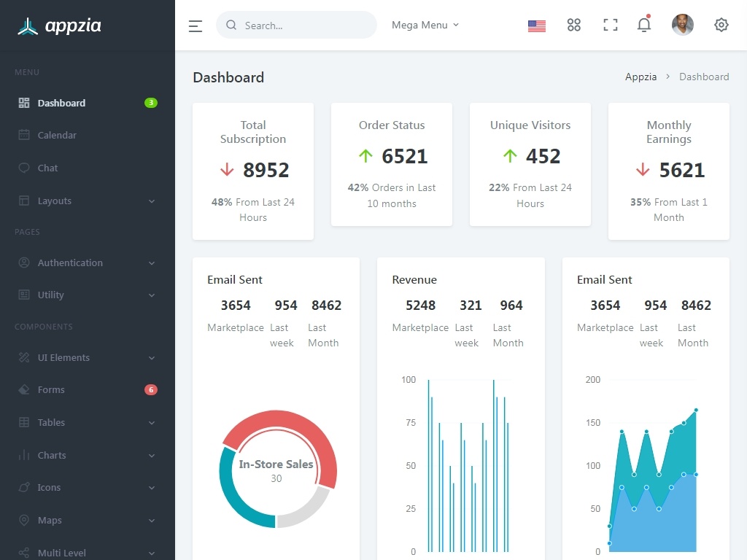Click the UI Elements sidebar icon

(x=24, y=357)
